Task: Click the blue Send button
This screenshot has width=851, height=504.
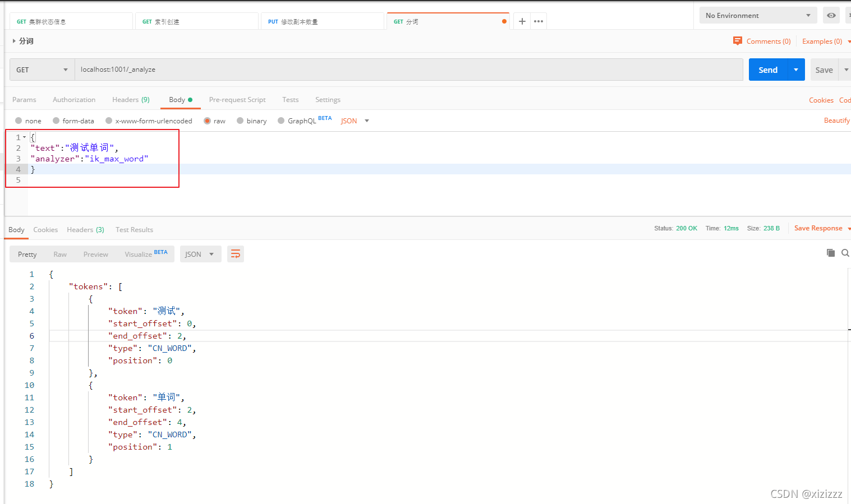Action: [768, 70]
